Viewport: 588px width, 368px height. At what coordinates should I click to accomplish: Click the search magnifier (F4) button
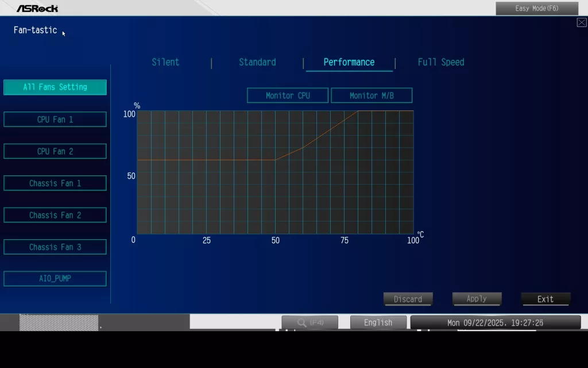[x=310, y=323]
